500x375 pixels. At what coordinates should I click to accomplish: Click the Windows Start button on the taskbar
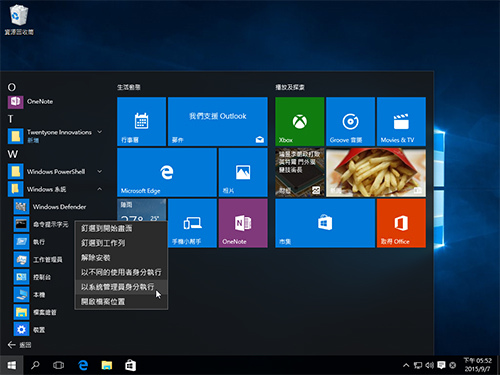point(12,365)
